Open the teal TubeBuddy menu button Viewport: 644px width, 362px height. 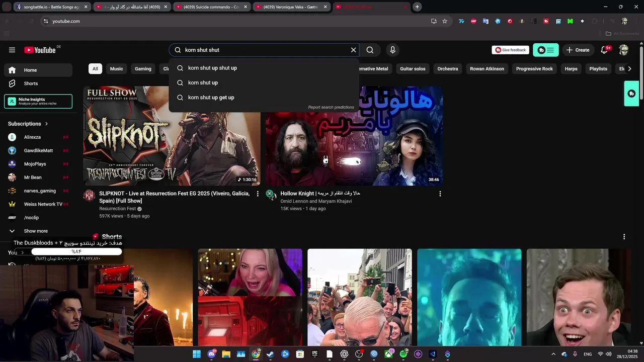[x=546, y=50]
